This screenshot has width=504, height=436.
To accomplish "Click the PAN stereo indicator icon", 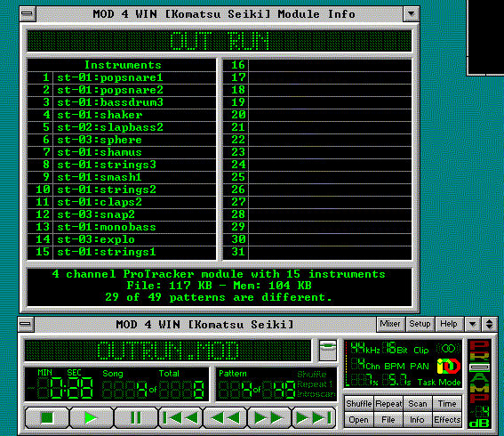I will 449,367.
